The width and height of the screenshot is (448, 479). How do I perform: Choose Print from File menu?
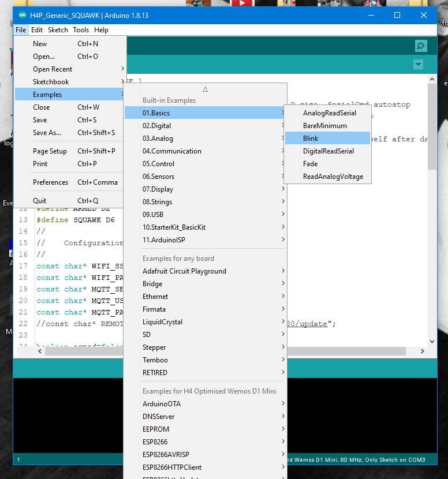click(70, 164)
